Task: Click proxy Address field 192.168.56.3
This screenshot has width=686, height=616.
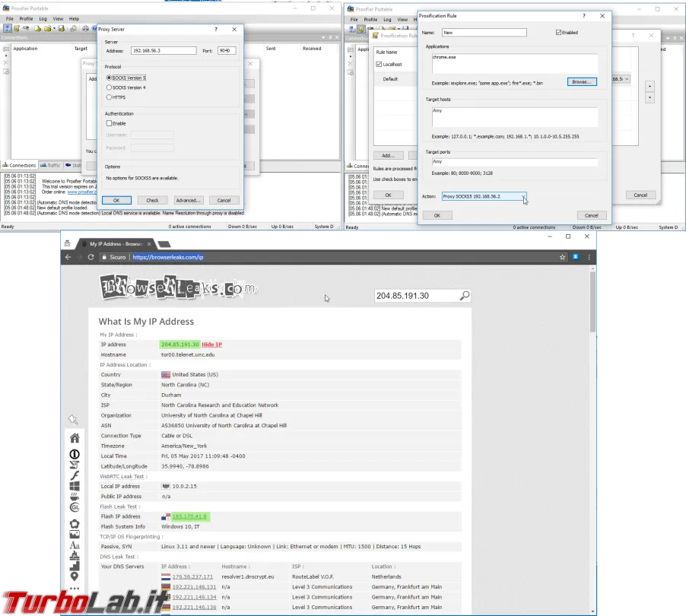Action: pyautogui.click(x=164, y=51)
